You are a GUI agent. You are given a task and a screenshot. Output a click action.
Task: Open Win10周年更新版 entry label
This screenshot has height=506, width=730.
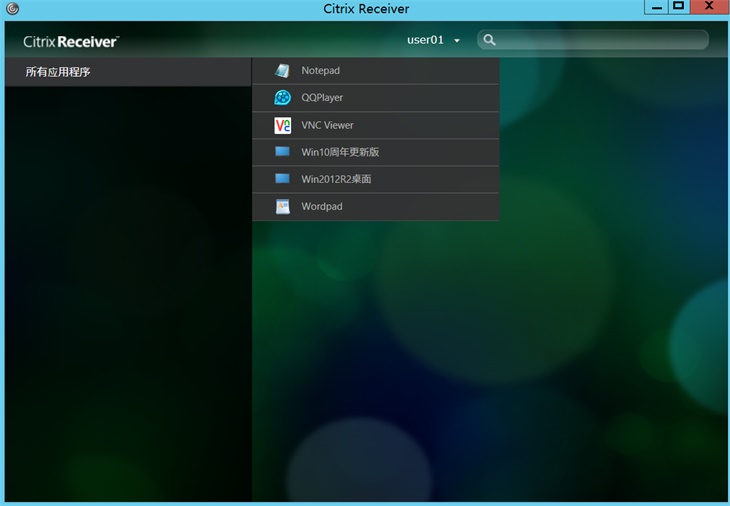pyautogui.click(x=340, y=152)
